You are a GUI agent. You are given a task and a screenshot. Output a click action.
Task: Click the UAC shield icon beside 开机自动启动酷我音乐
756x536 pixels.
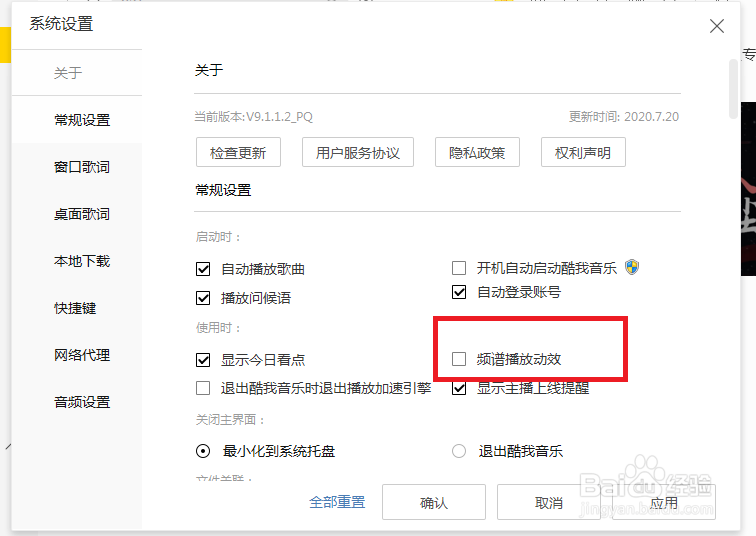click(x=632, y=267)
